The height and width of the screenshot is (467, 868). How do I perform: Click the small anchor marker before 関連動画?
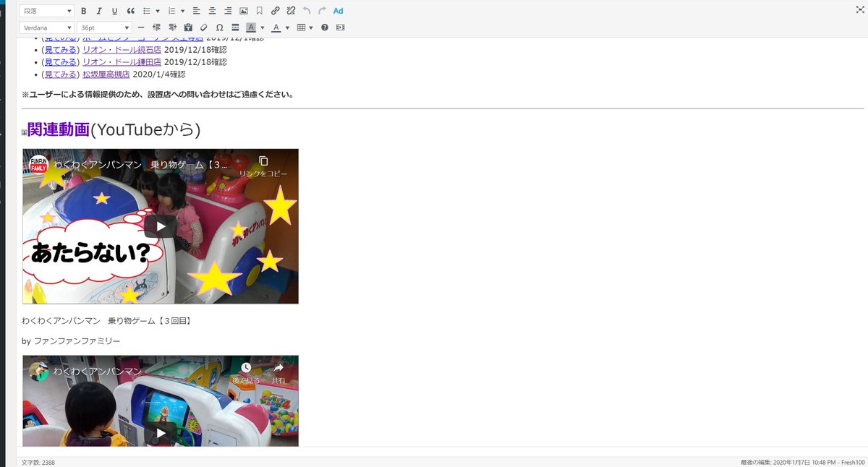(x=25, y=132)
